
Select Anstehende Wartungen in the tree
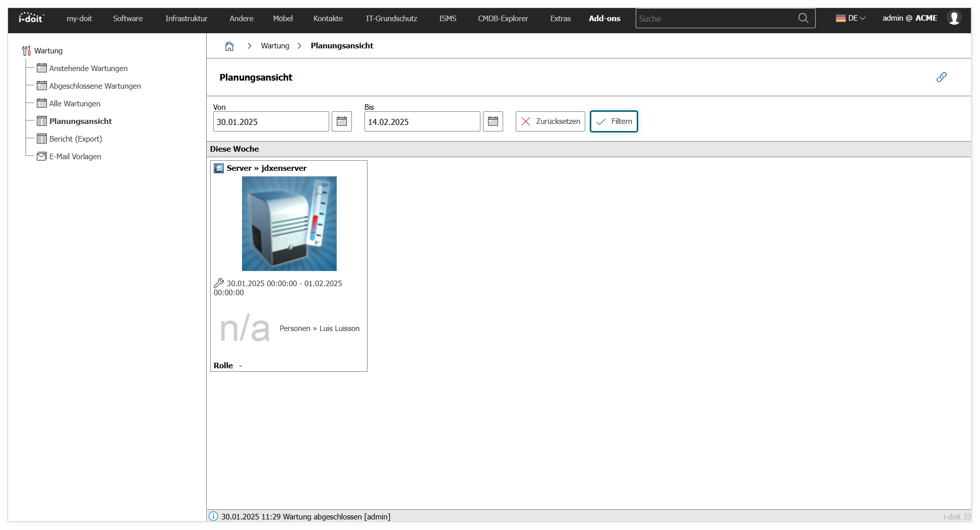click(x=88, y=69)
